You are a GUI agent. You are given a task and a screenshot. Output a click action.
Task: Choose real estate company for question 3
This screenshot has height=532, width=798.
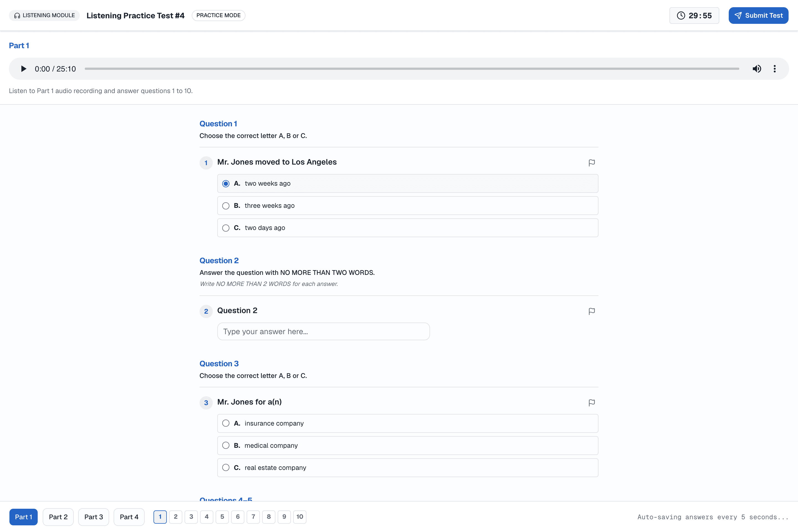click(408, 467)
